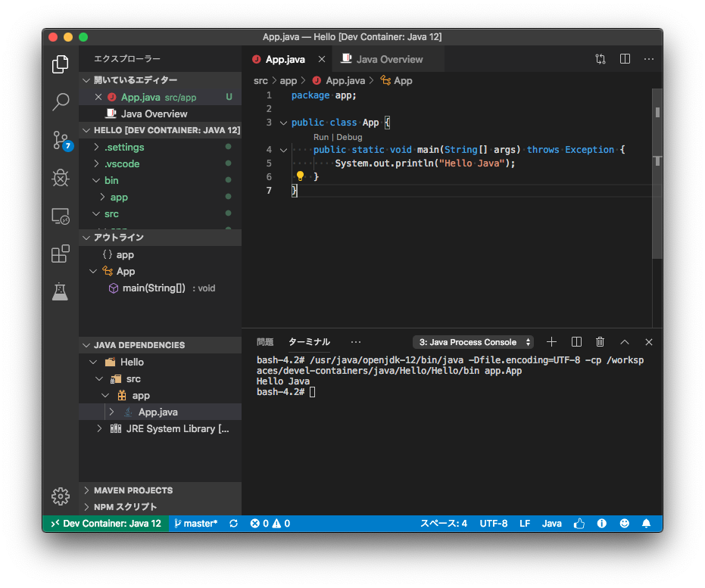705x588 pixels.
Task: Open the Remote Explorer view
Action: click(61, 216)
